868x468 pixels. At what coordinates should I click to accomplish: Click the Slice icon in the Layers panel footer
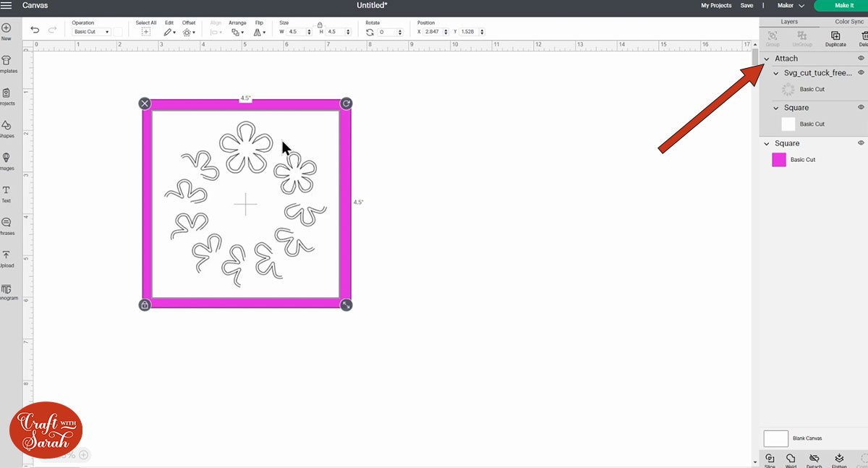770,459
